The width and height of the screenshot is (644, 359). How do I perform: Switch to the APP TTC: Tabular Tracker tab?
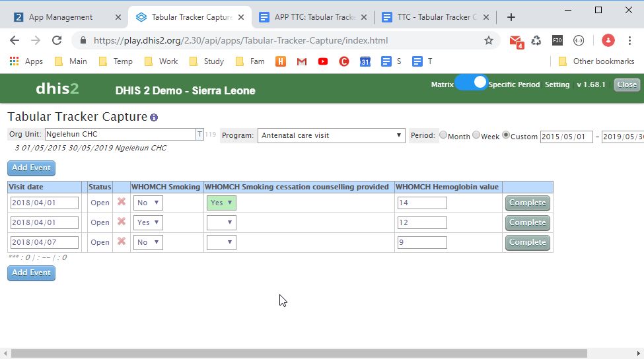point(314,17)
